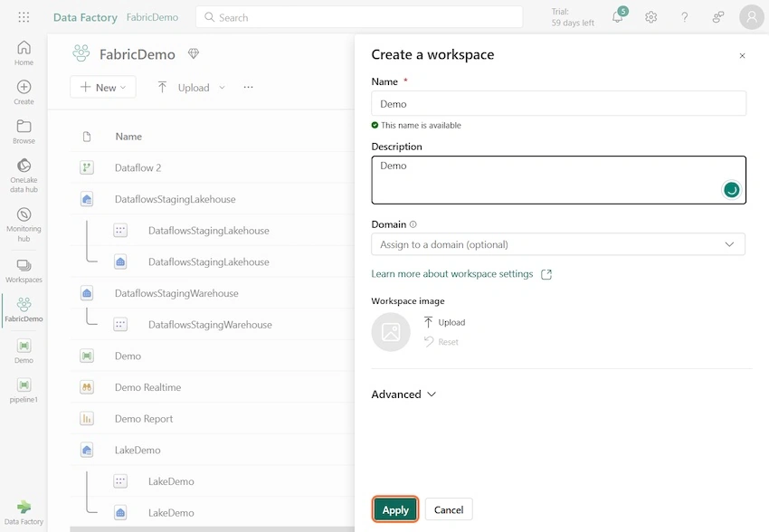Open the New dropdown button
Viewport: 769px width, 532px height.
(103, 87)
